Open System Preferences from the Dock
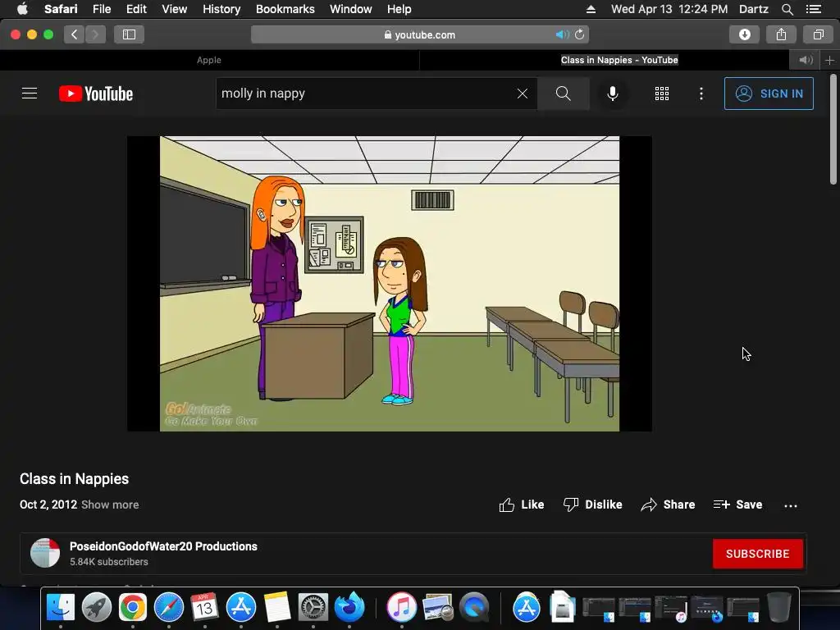This screenshot has width=840, height=630. point(313,608)
